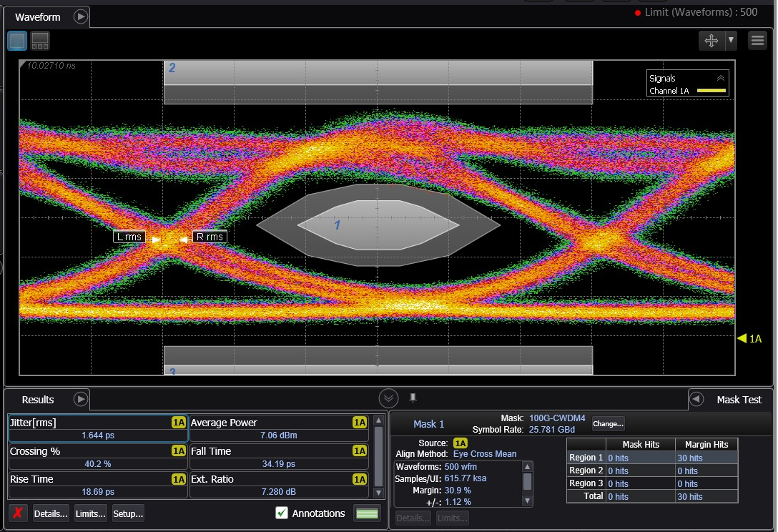Click the play arrow beside Waveform tab

(x=81, y=16)
